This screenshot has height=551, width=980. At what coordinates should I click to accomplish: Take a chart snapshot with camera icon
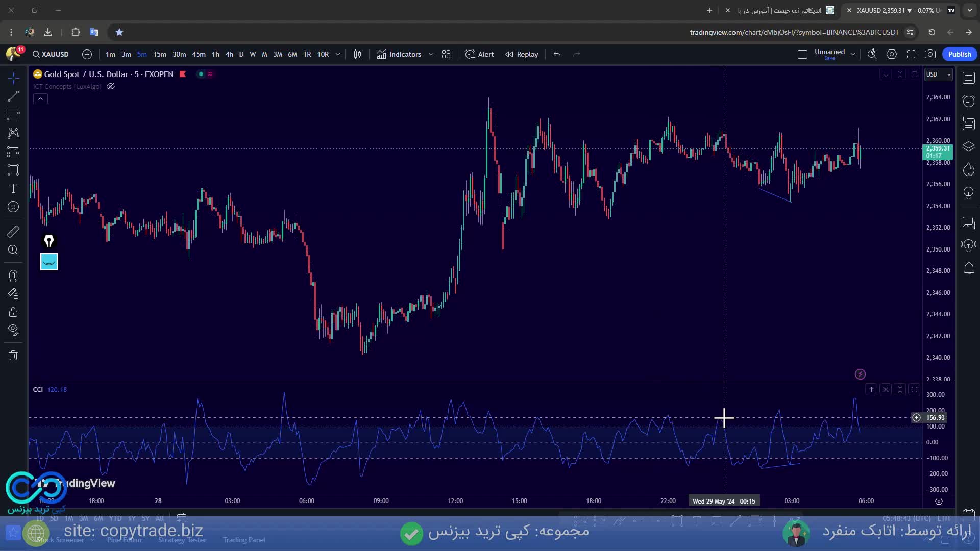click(930, 54)
